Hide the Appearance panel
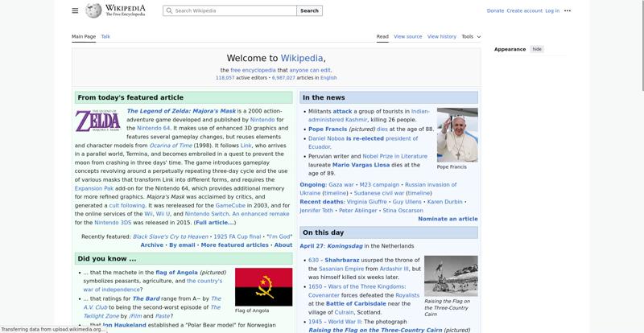The image size is (644, 333). tap(537, 49)
